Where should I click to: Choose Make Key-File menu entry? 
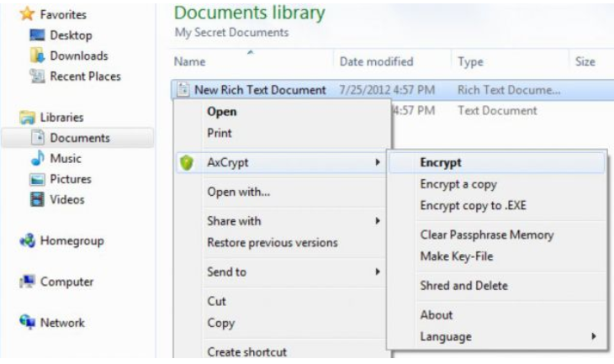(456, 256)
